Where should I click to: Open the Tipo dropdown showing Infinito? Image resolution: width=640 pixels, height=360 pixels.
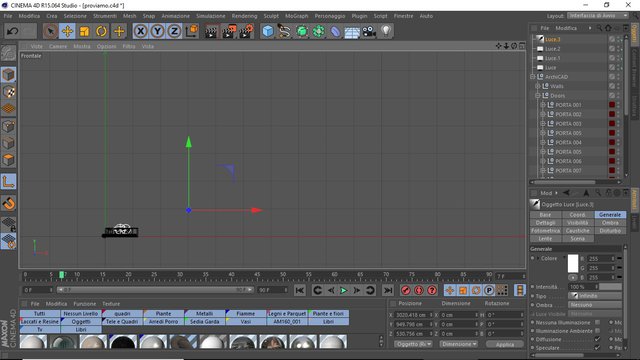(x=595, y=296)
